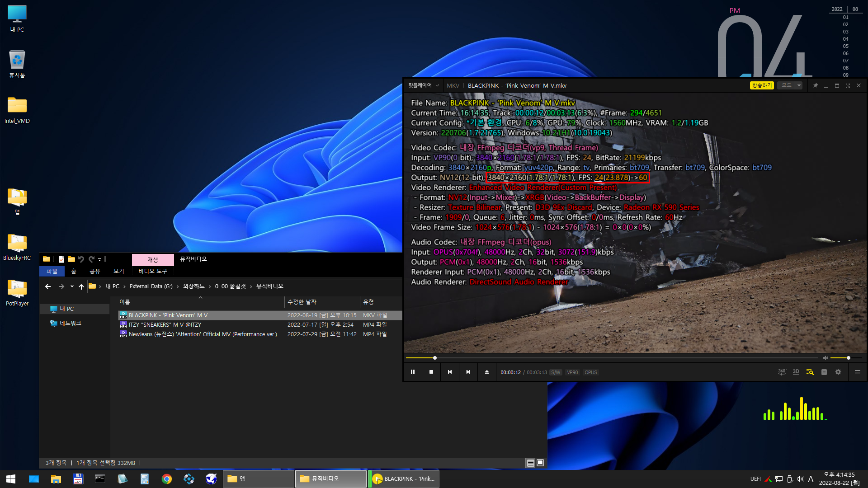Go up one folder level
Image resolution: width=868 pixels, height=488 pixels.
(81, 286)
